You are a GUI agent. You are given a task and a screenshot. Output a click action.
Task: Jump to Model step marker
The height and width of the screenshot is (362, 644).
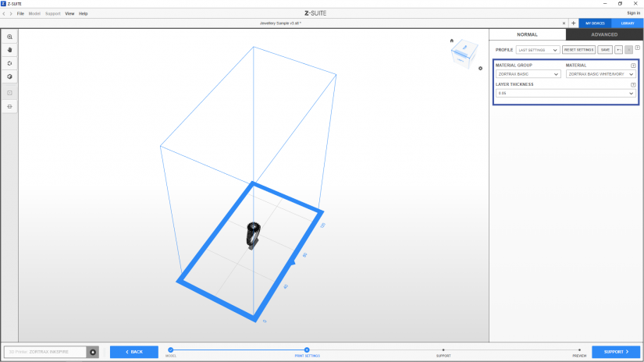coord(170,350)
